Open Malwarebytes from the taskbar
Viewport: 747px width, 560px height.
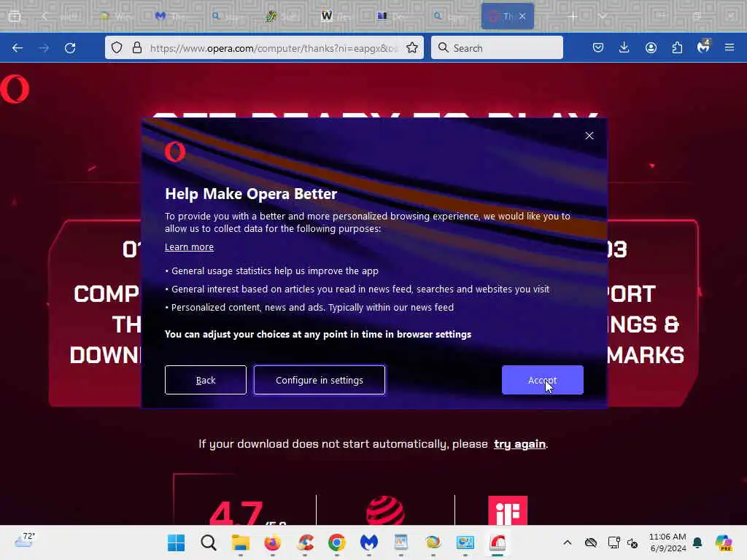(368, 542)
